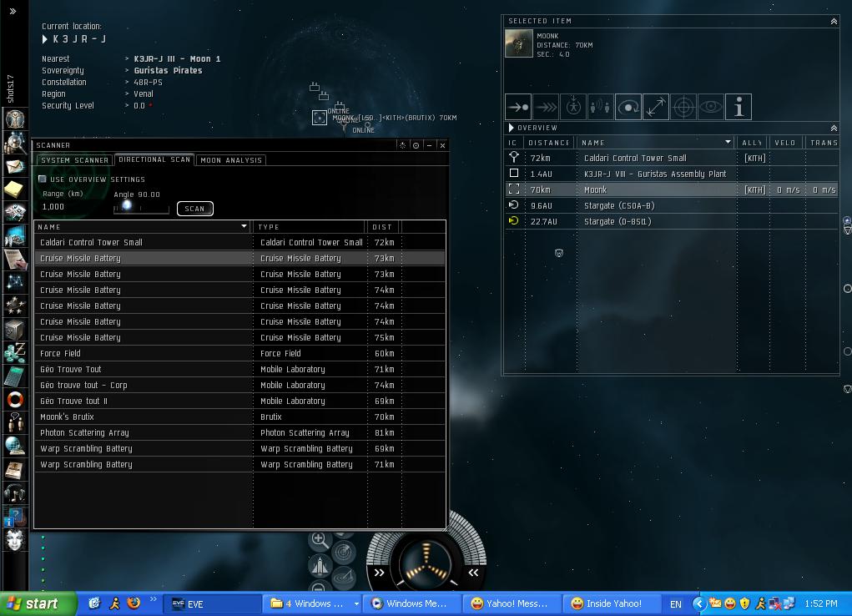This screenshot has height=616, width=852.
Task: Click the Lock Target crosshair icon
Action: point(683,107)
